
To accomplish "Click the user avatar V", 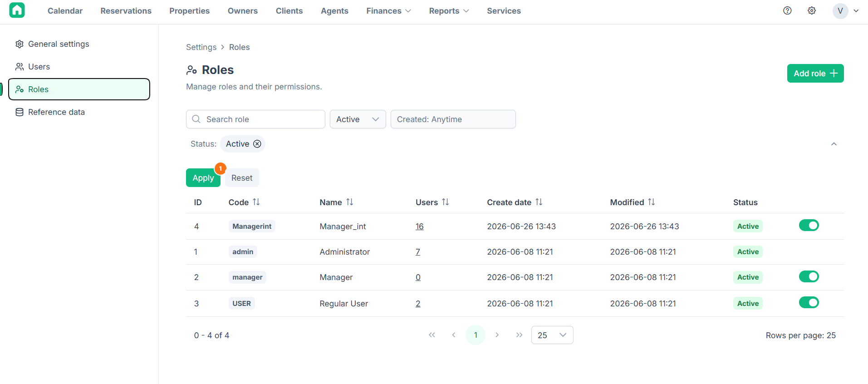I will click(x=840, y=11).
